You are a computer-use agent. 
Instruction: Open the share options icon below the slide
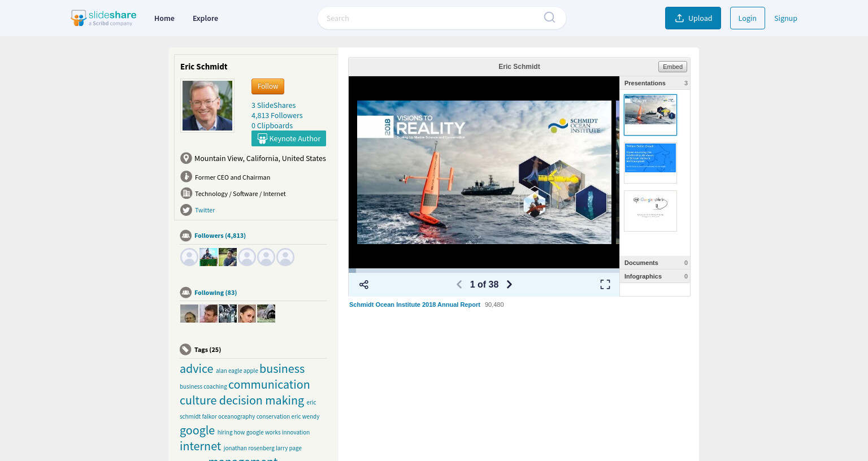(364, 285)
